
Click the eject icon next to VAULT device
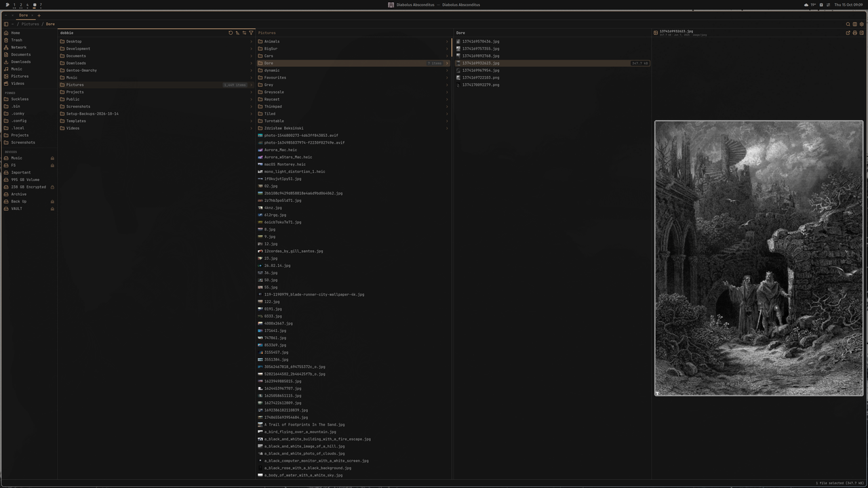point(52,209)
